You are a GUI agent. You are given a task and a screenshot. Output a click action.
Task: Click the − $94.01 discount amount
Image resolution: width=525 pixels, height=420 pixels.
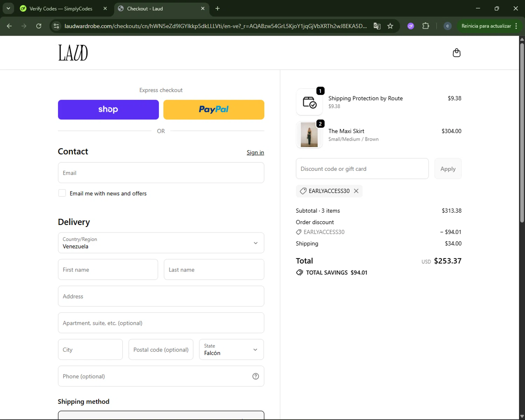coord(451,232)
